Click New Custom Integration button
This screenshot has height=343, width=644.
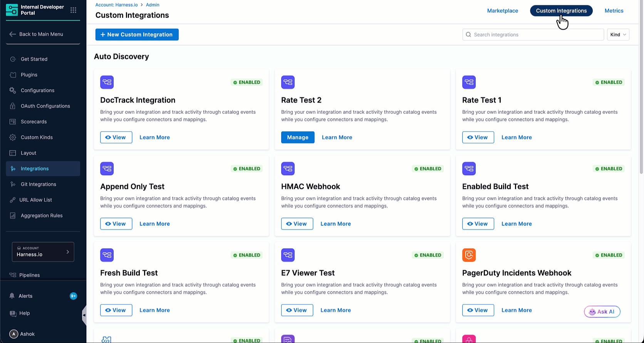point(137,35)
